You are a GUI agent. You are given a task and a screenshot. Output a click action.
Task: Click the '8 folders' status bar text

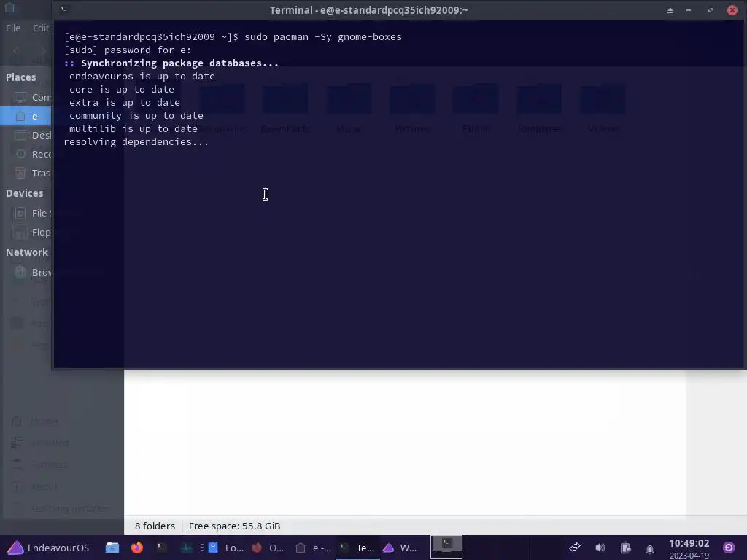coord(155,526)
